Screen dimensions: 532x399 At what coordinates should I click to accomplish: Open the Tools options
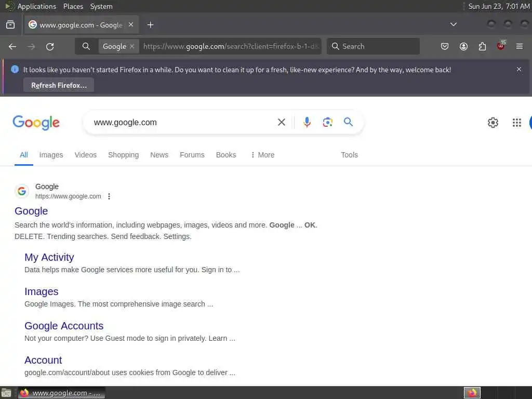pyautogui.click(x=349, y=155)
